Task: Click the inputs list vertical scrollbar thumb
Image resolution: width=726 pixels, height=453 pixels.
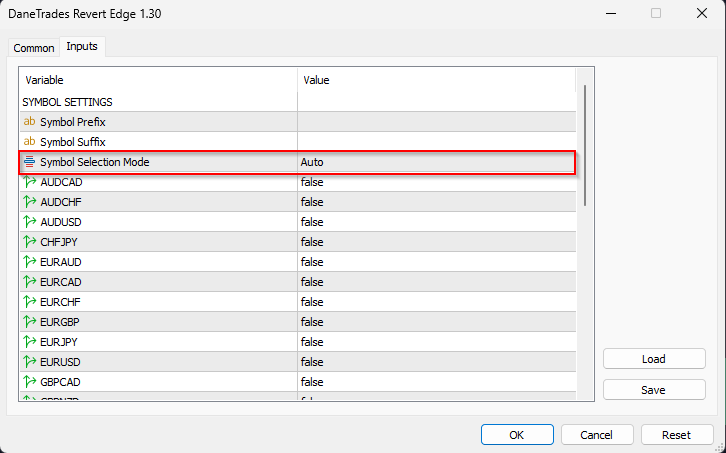Action: (585, 145)
